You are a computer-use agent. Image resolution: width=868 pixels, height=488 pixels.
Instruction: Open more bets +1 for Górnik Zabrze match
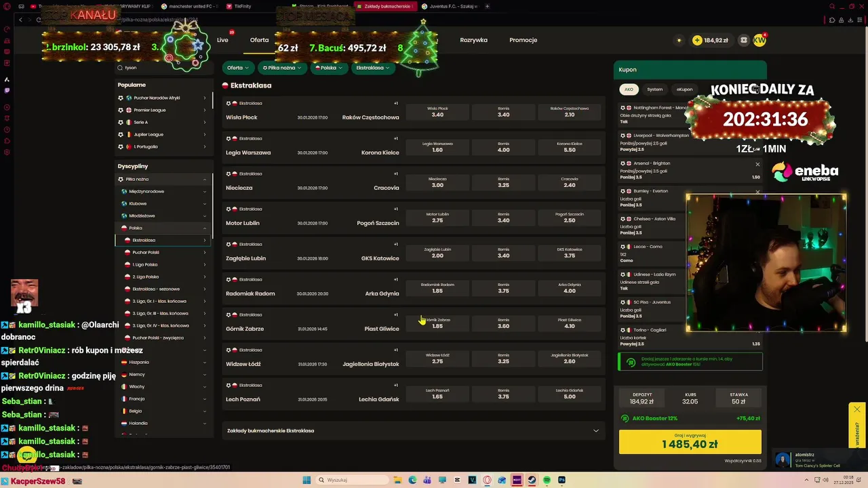click(396, 314)
